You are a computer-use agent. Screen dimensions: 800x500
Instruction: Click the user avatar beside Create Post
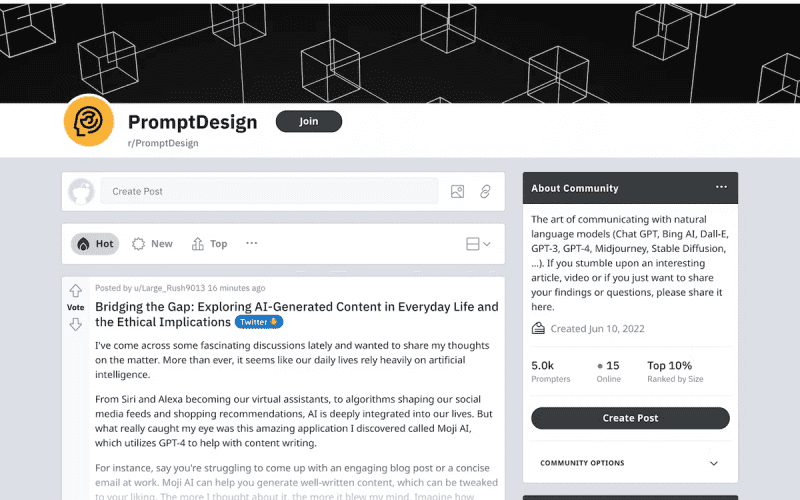tap(82, 192)
